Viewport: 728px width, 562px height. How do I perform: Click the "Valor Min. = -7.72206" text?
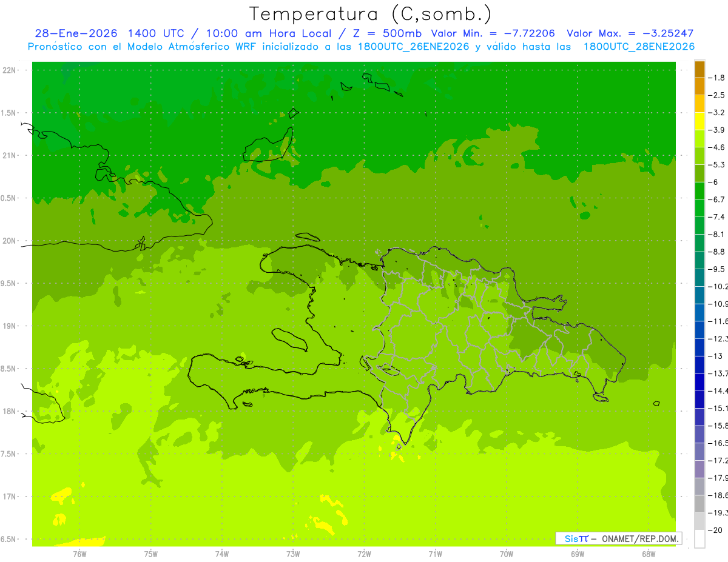(x=493, y=34)
